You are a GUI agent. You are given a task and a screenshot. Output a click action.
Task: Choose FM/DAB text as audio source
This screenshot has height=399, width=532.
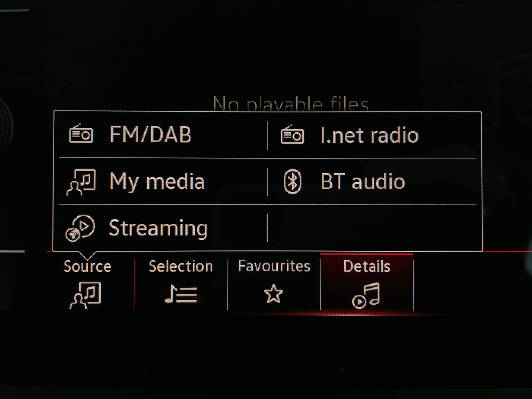[150, 134]
